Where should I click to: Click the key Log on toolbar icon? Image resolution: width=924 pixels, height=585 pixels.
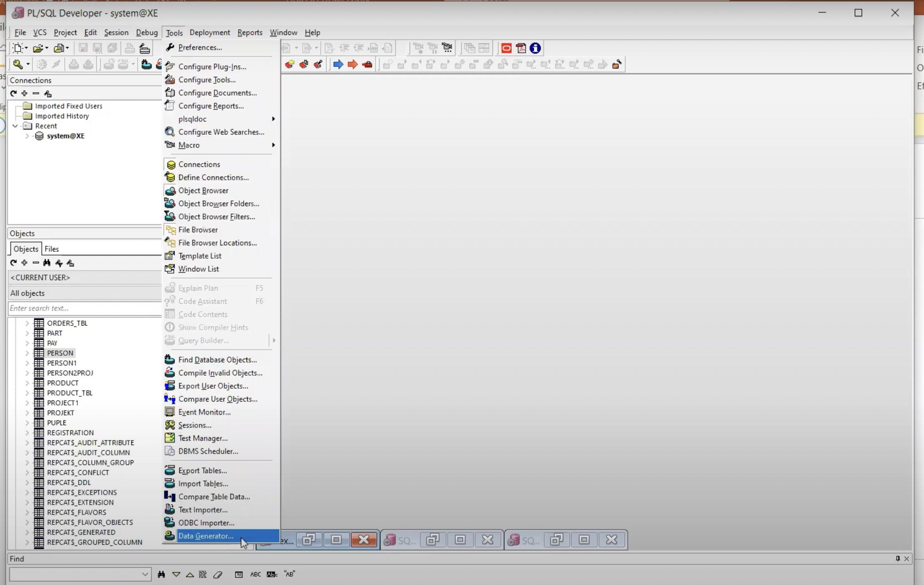[x=18, y=64]
